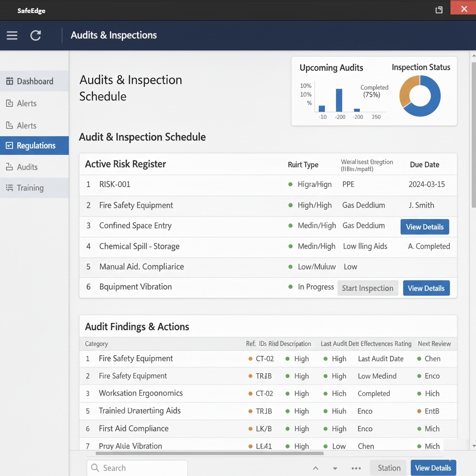Start Inspection for Equipment Vibration row
The image size is (476, 476).
367,288
